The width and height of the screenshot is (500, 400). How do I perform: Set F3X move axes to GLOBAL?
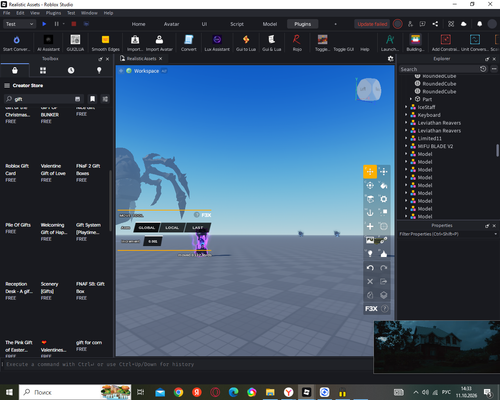[x=147, y=227]
